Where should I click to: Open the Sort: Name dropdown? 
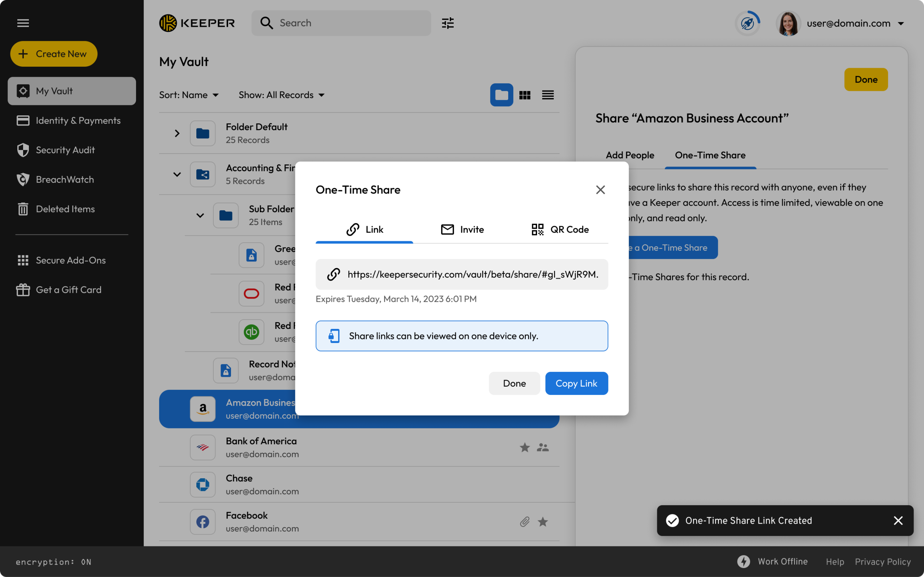189,95
